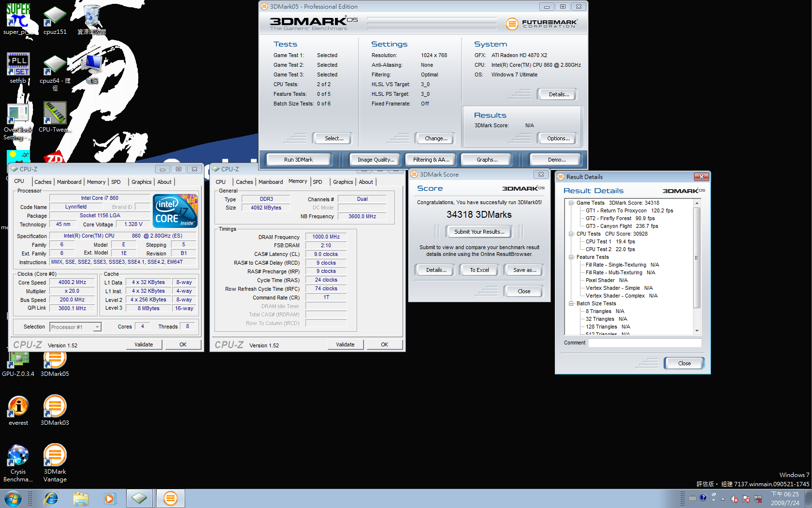Click the Windows Start orb
The image size is (812, 508).
pos(13,498)
